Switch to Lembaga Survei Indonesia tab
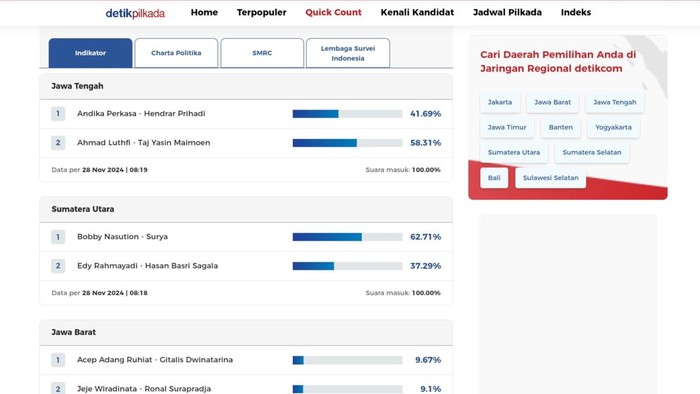 pos(348,53)
